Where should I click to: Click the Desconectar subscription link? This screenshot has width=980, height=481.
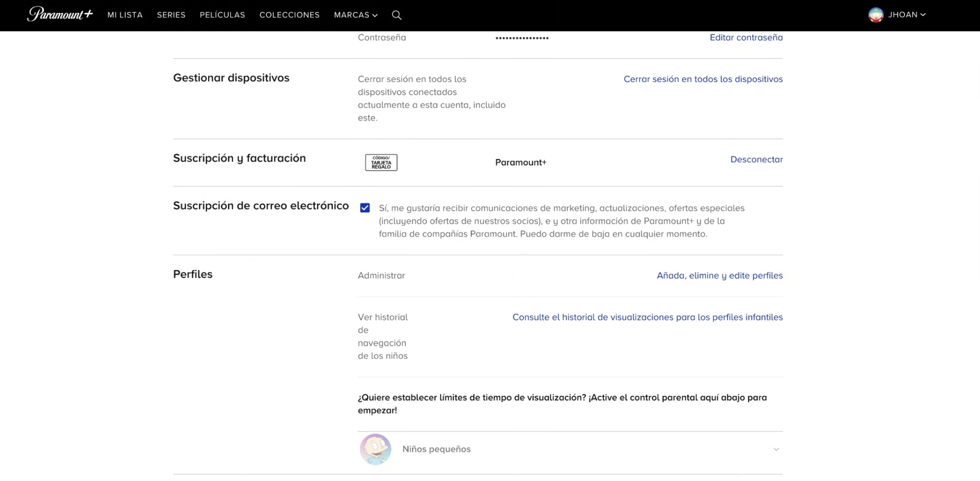tap(756, 160)
